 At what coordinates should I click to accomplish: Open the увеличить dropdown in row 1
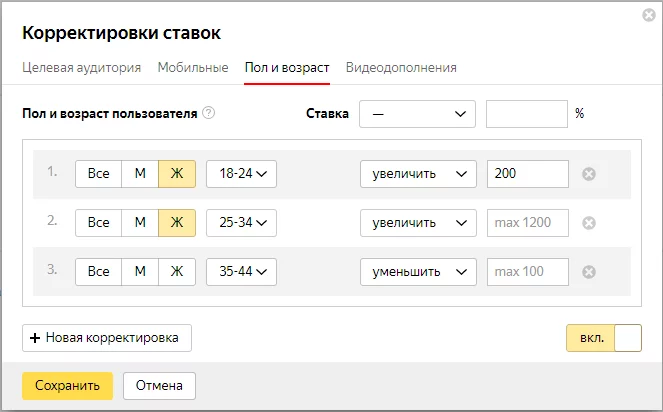click(x=418, y=174)
